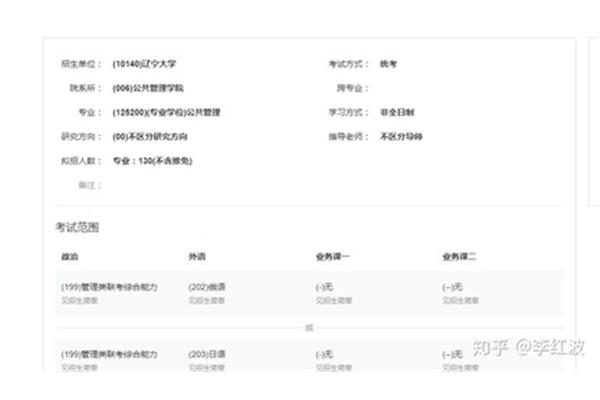The width and height of the screenshot is (600, 400).
Task: Click the 考试范围 section heading
Action: 77,227
